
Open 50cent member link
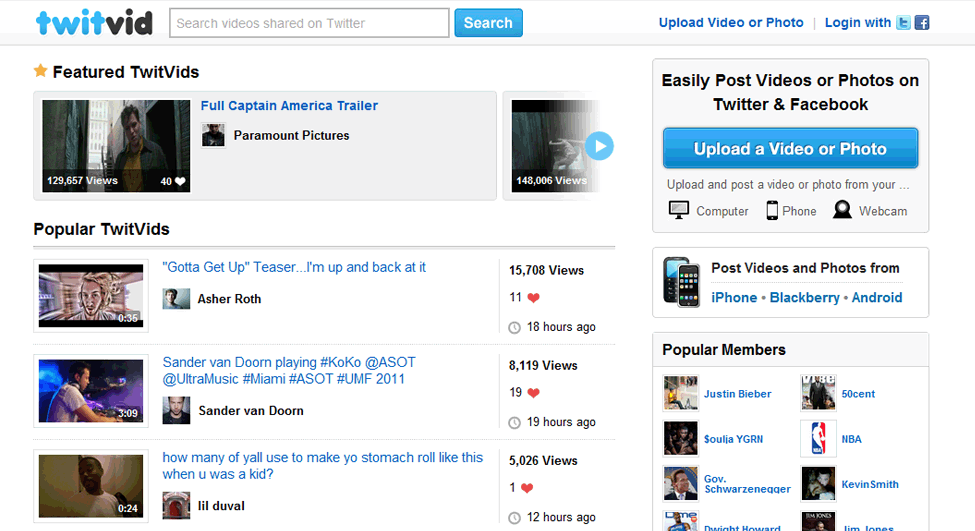(858, 394)
